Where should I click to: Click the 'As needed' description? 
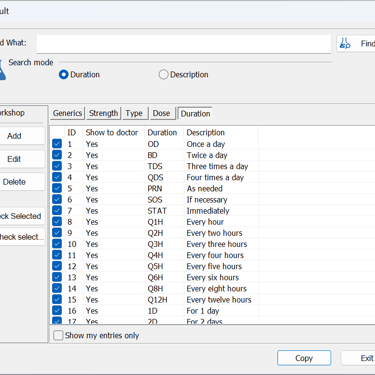[204, 188]
